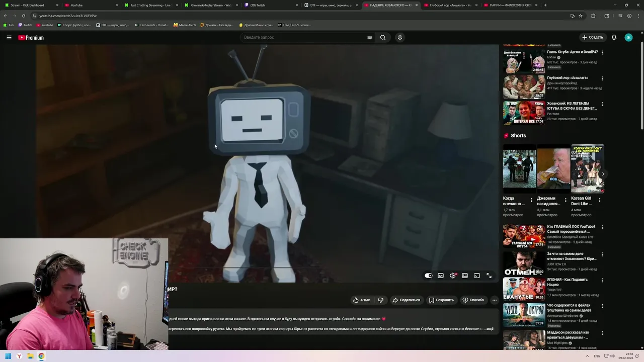
Task: Open File Explorer from the taskbar
Action: tap(30, 356)
